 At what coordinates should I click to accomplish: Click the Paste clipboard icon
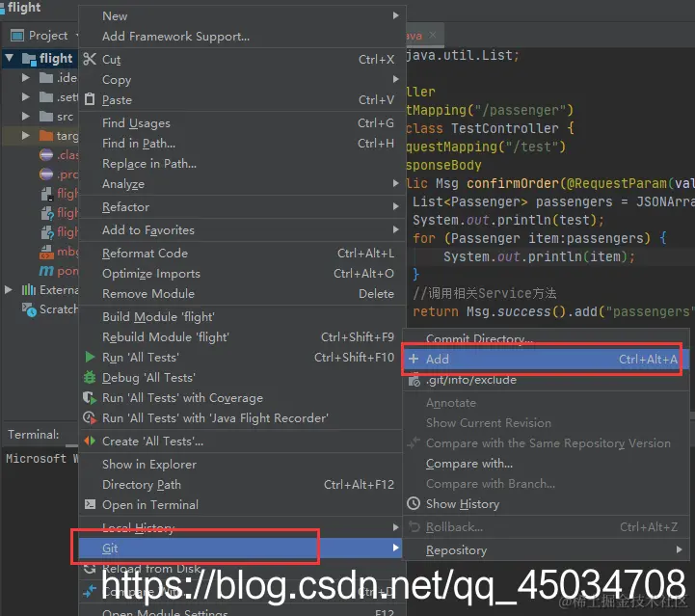pyautogui.click(x=90, y=99)
